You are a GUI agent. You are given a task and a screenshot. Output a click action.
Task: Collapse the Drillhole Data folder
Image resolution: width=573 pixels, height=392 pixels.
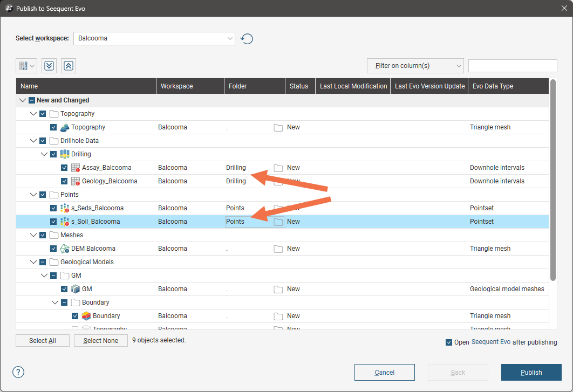pyautogui.click(x=33, y=141)
